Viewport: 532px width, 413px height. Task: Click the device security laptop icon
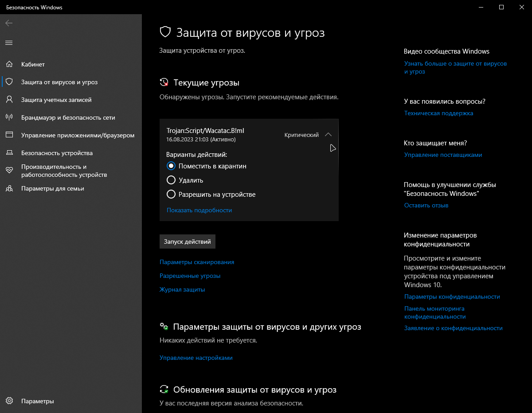9,153
